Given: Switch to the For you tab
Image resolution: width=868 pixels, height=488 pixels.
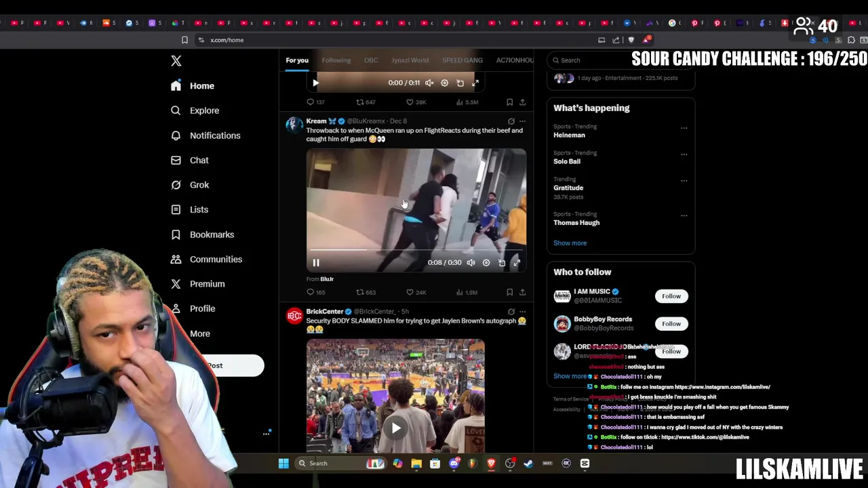Looking at the screenshot, I should 297,60.
